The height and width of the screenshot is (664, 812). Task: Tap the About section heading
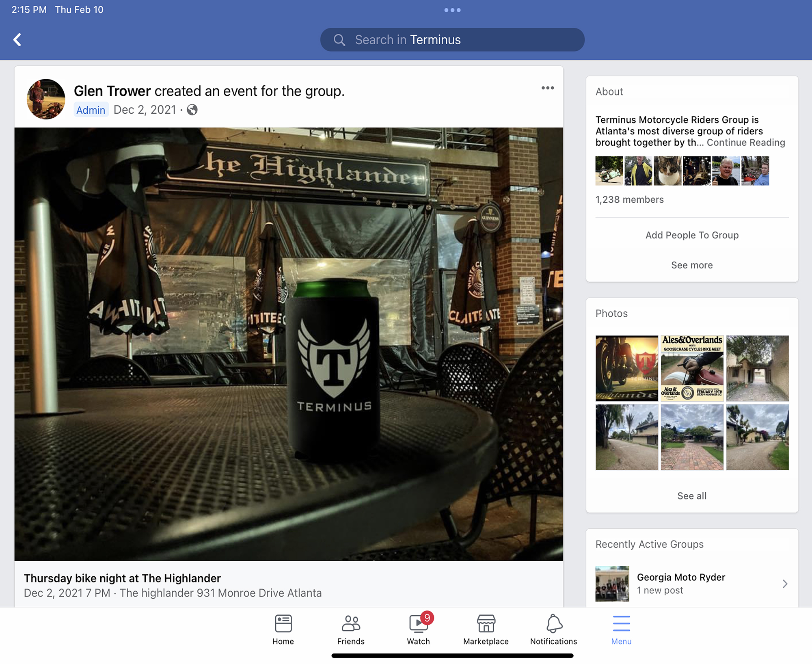point(609,92)
